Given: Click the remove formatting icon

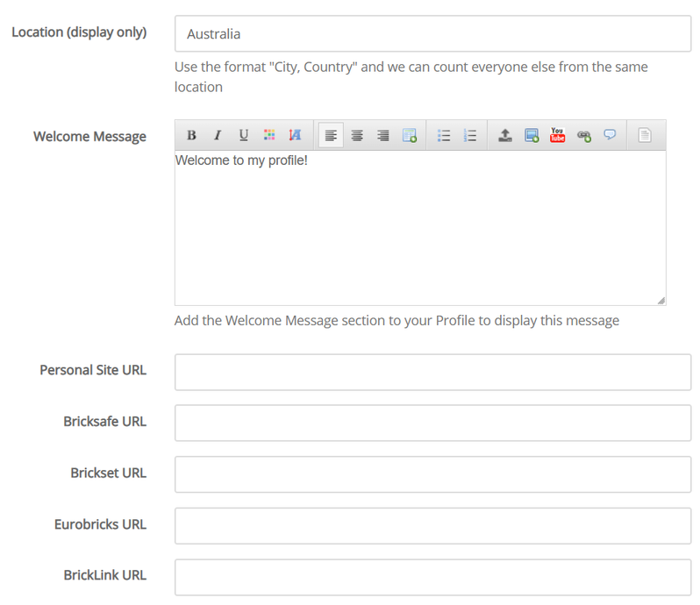Looking at the screenshot, I should 295,136.
